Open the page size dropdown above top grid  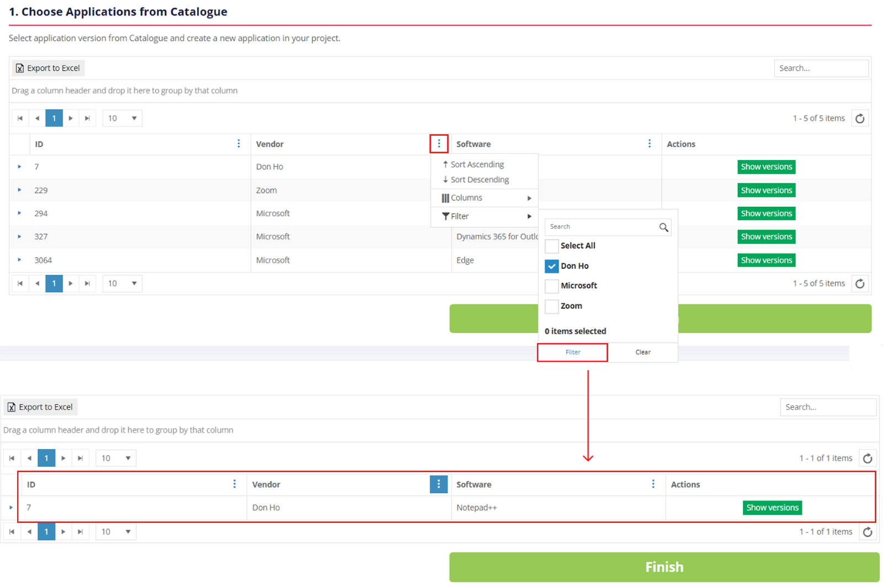tap(123, 119)
